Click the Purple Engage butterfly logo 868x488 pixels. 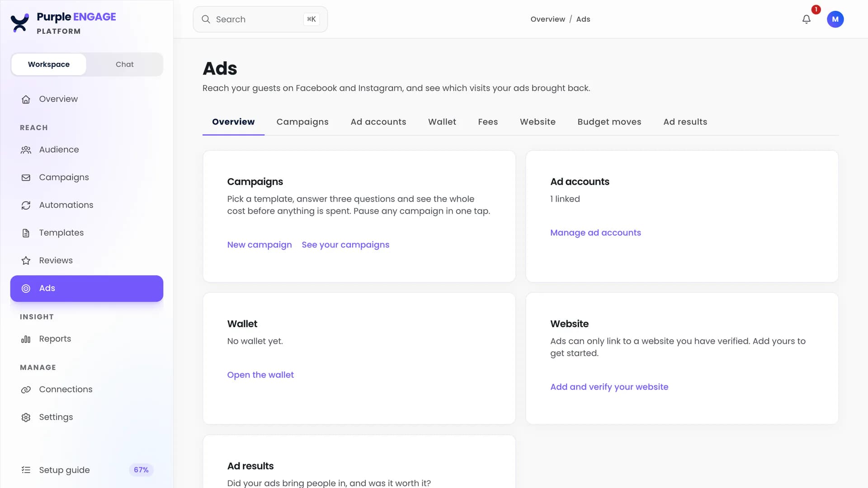20,23
